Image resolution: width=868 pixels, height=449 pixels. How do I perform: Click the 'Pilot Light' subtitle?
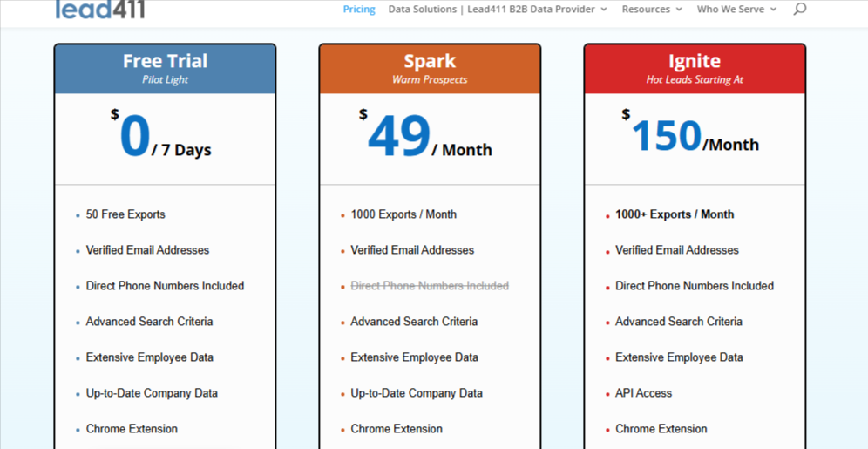[x=165, y=79]
